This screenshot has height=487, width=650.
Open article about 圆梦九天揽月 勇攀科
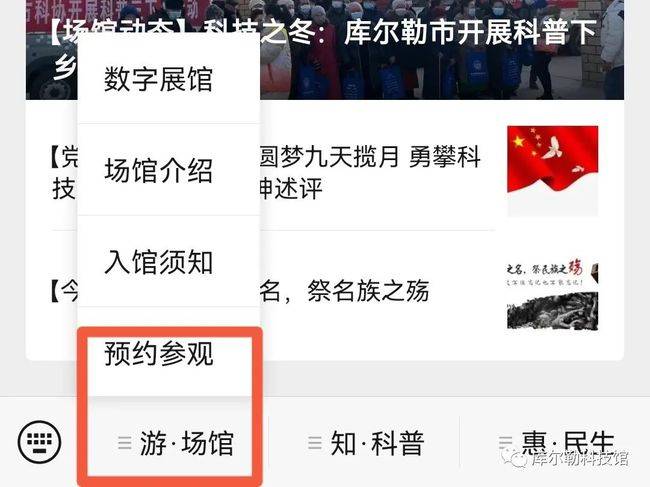(370, 157)
